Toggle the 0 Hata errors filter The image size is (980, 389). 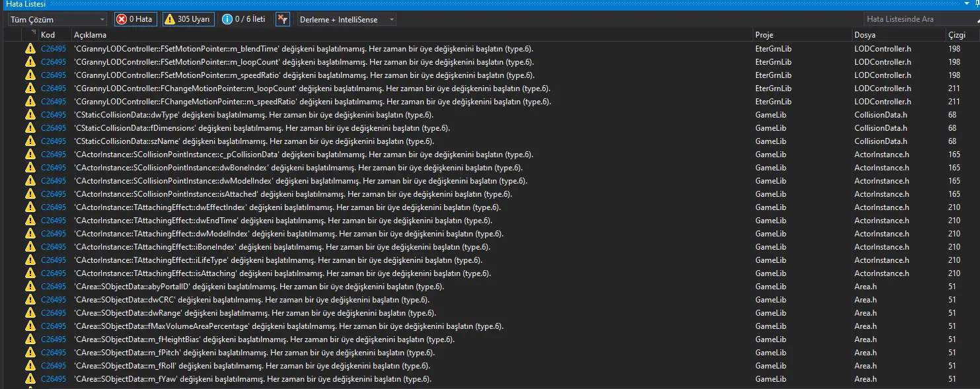tap(135, 19)
